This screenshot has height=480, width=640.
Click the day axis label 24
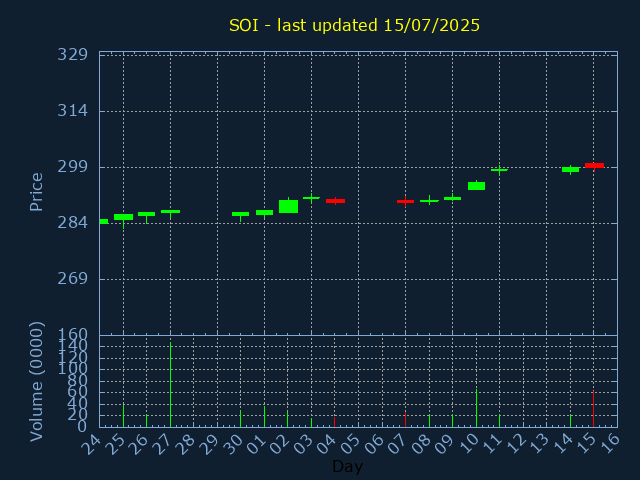pyautogui.click(x=91, y=444)
